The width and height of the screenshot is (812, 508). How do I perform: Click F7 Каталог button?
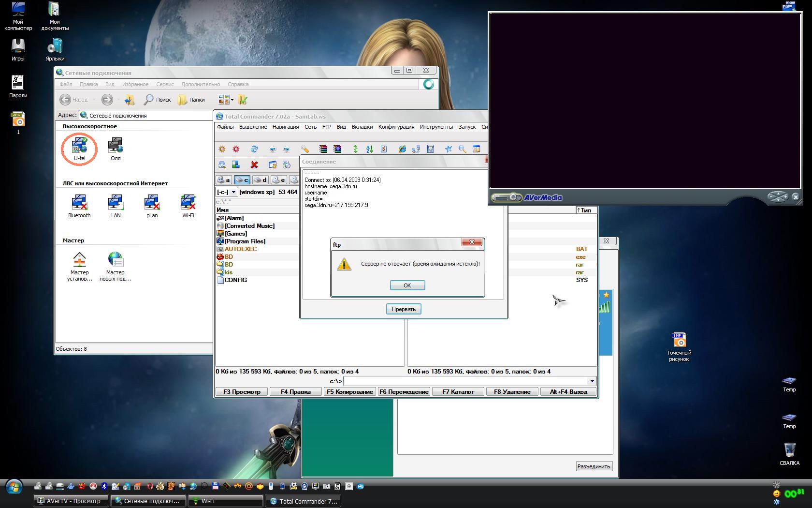[458, 392]
